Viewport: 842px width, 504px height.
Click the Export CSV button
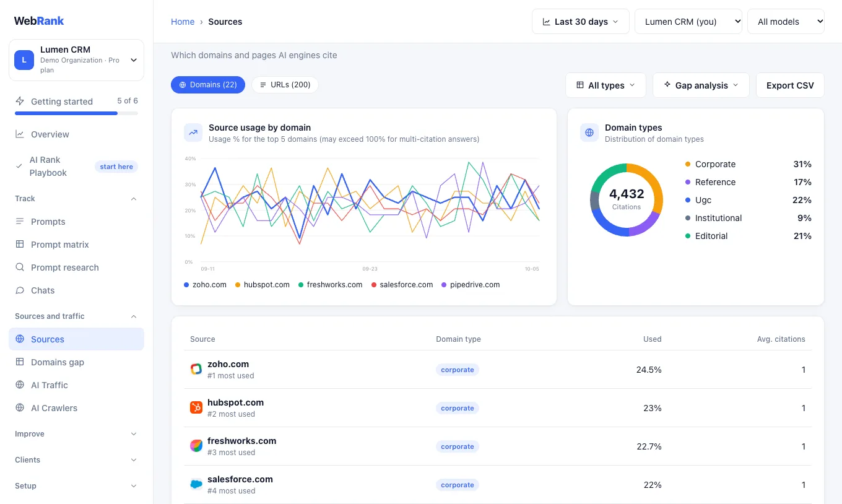790,85
